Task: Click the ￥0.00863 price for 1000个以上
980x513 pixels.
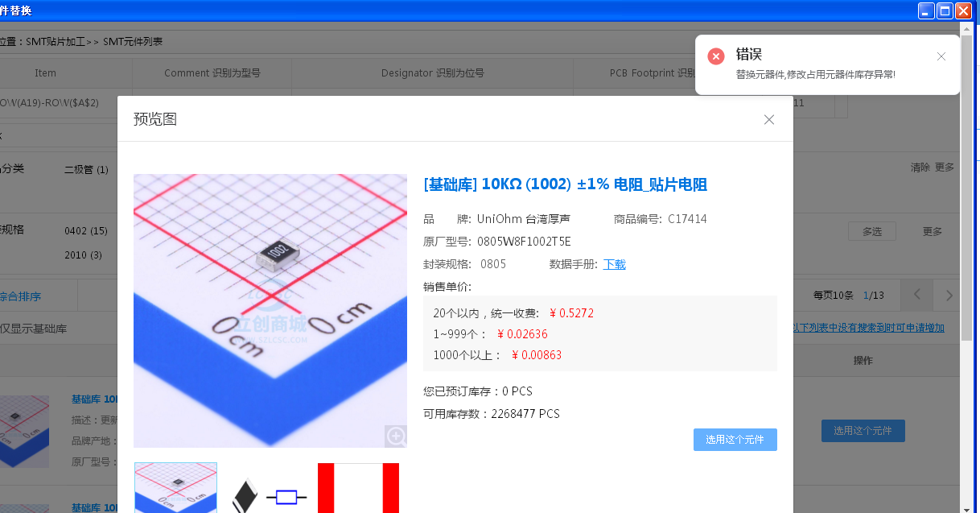Action: (537, 355)
